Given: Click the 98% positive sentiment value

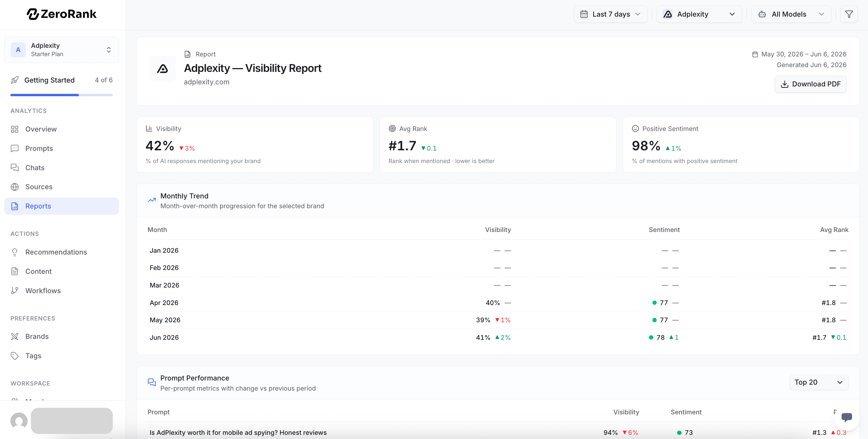Looking at the screenshot, I should pos(646,146).
